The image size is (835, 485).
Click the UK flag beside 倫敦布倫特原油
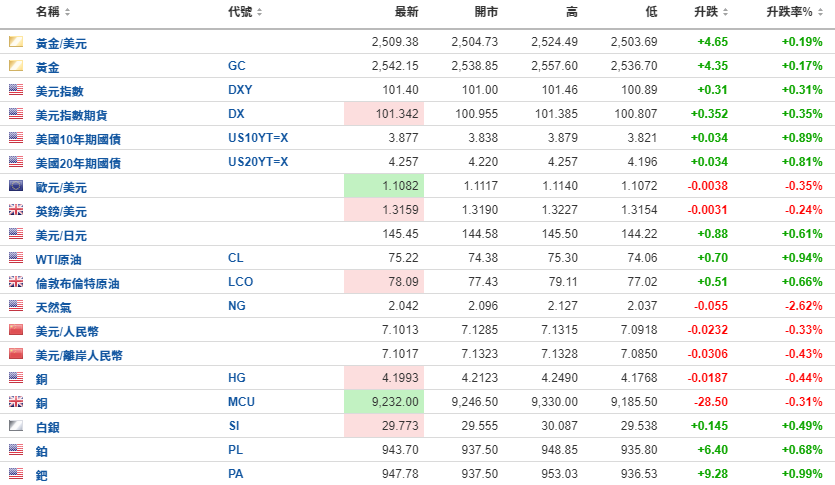(15, 282)
